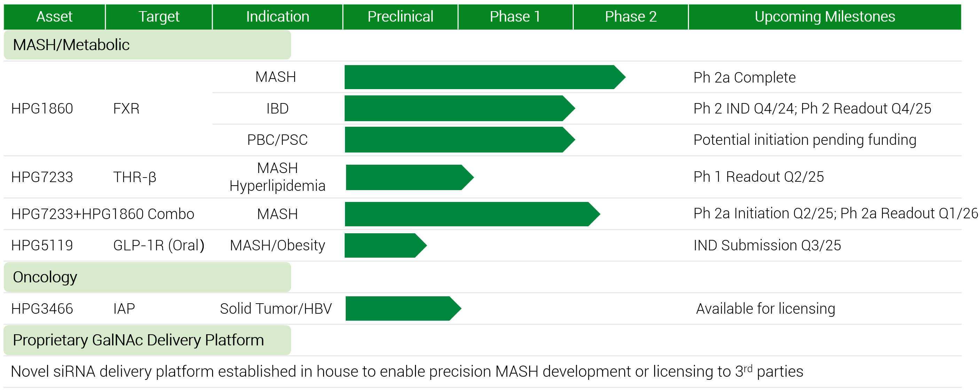Open the MASH/Metabolic section label
Image resolution: width=980 pixels, height=391 pixels.
(147, 45)
